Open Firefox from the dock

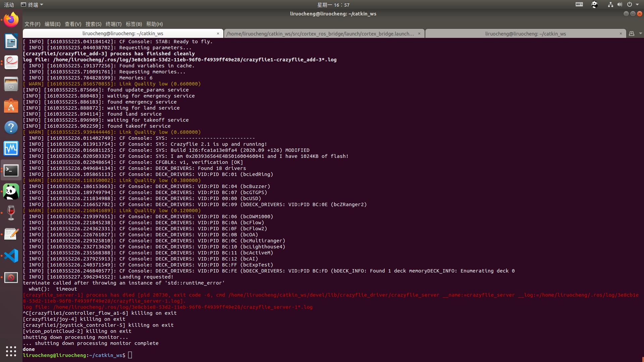[11, 20]
